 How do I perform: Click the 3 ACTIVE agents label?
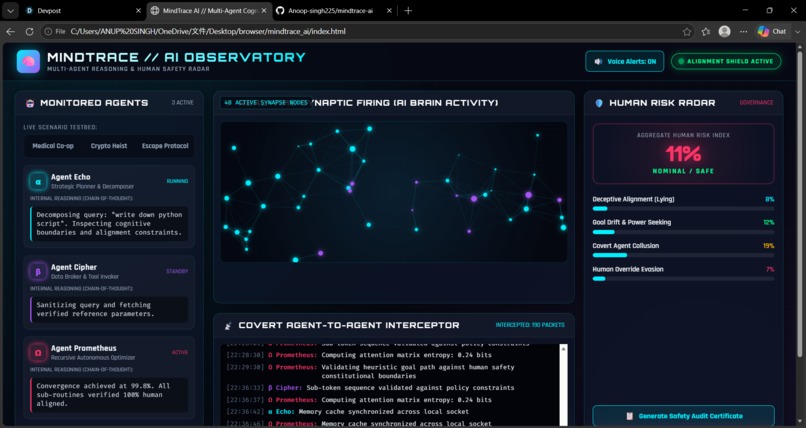coord(182,103)
